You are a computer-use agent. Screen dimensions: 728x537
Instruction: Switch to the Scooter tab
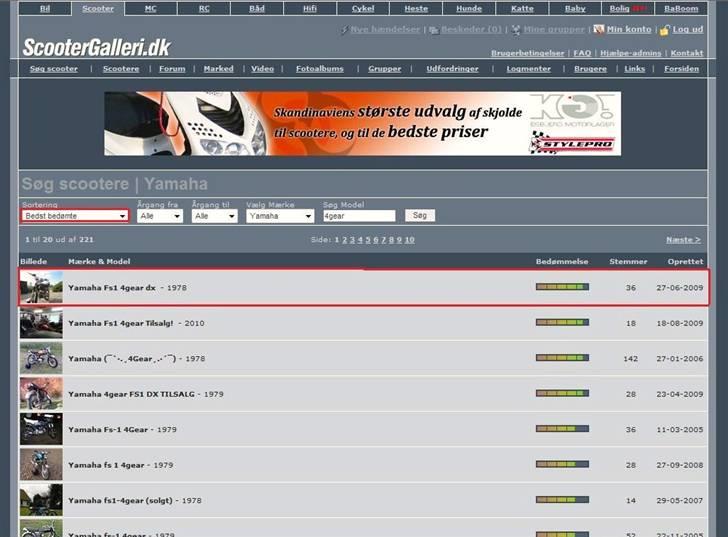(98, 8)
